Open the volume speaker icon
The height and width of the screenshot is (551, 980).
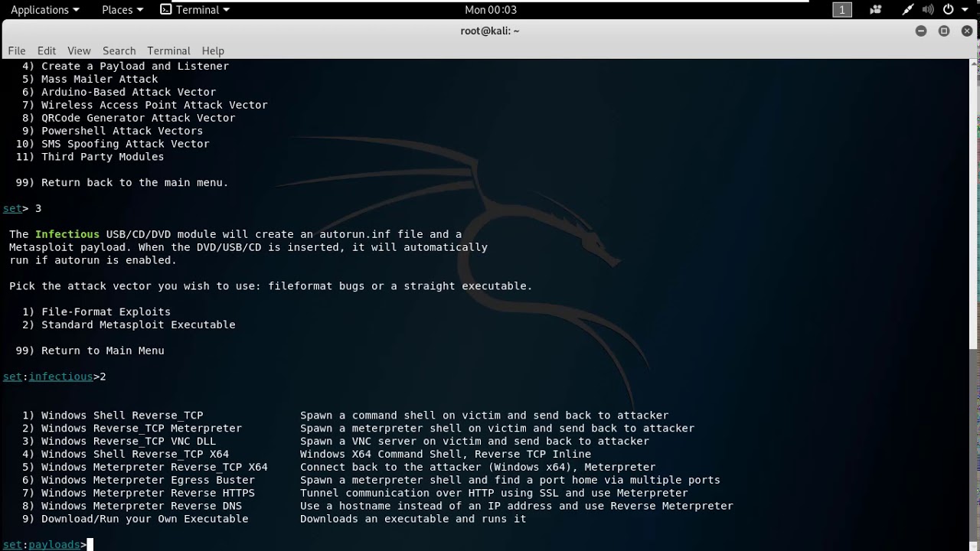coord(928,10)
